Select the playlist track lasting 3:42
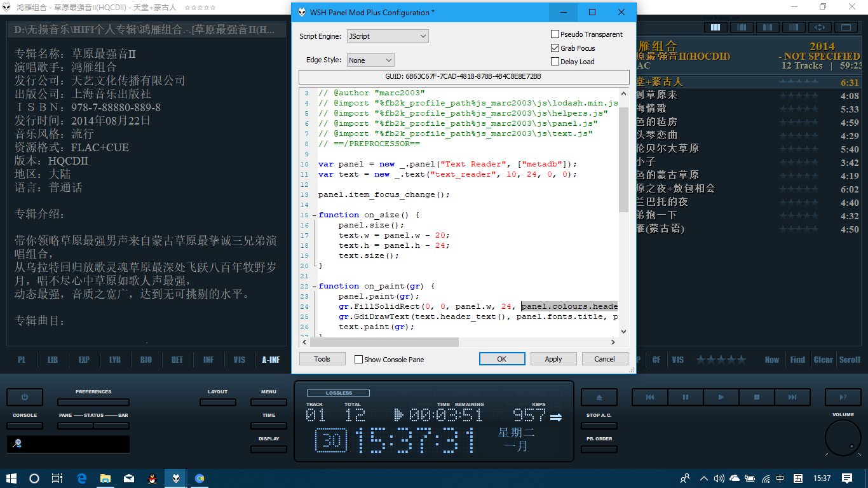Screen dimensions: 868x488 (x=749, y=162)
